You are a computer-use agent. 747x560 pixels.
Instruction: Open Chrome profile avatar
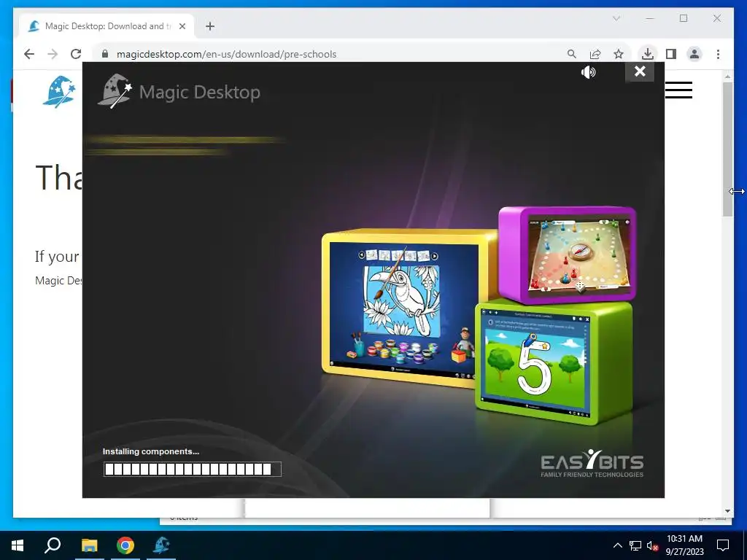click(x=694, y=54)
